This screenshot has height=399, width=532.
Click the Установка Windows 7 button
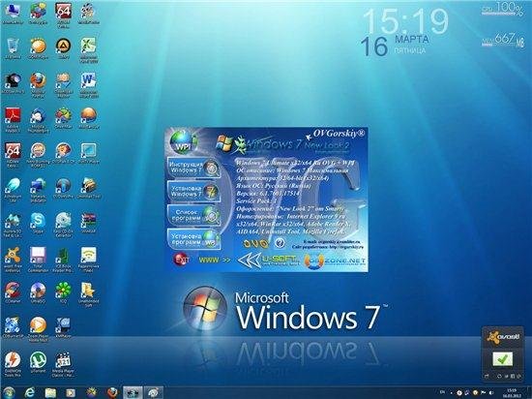193,191
